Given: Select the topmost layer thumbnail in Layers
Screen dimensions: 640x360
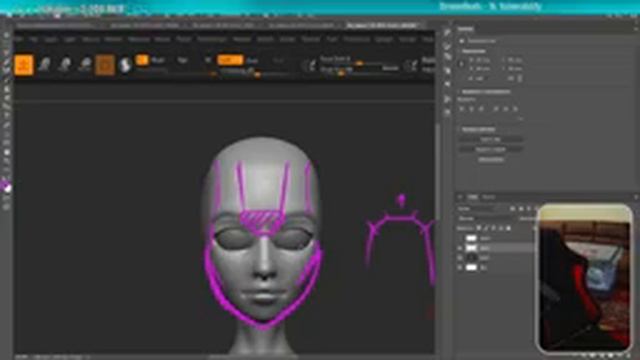Looking at the screenshot, I should point(471,238).
